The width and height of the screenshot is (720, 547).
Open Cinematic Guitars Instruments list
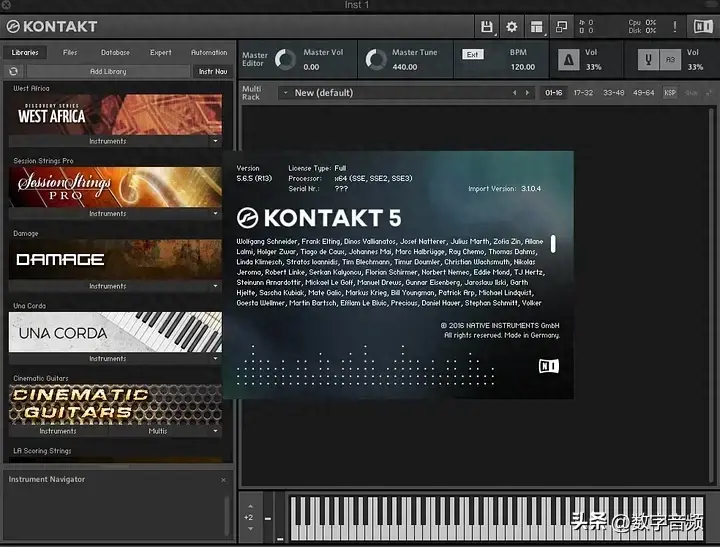pos(58,431)
